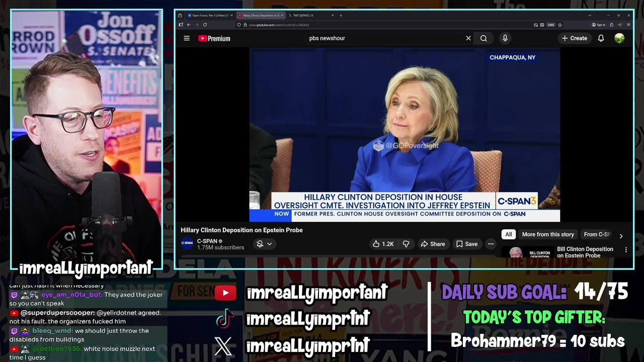Like the Hillary Clinton deposition video
Screen dimensions: 644x362
(383, 244)
